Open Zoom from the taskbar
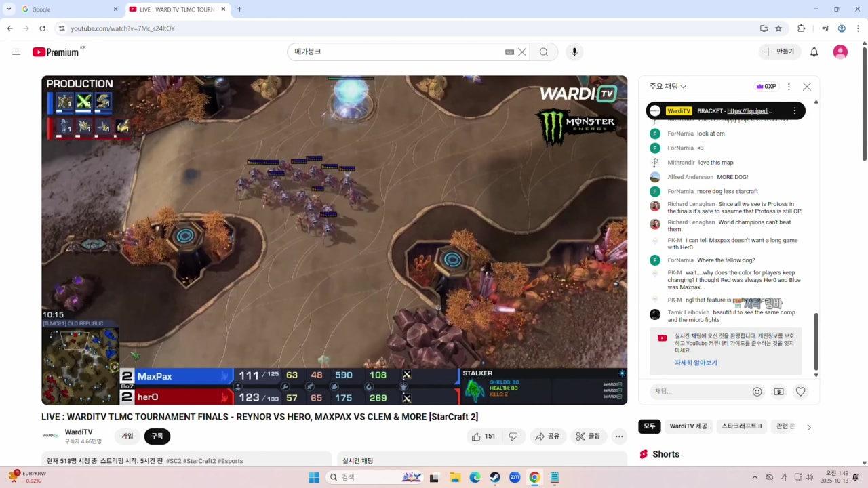This screenshot has width=868, height=488. 515,477
